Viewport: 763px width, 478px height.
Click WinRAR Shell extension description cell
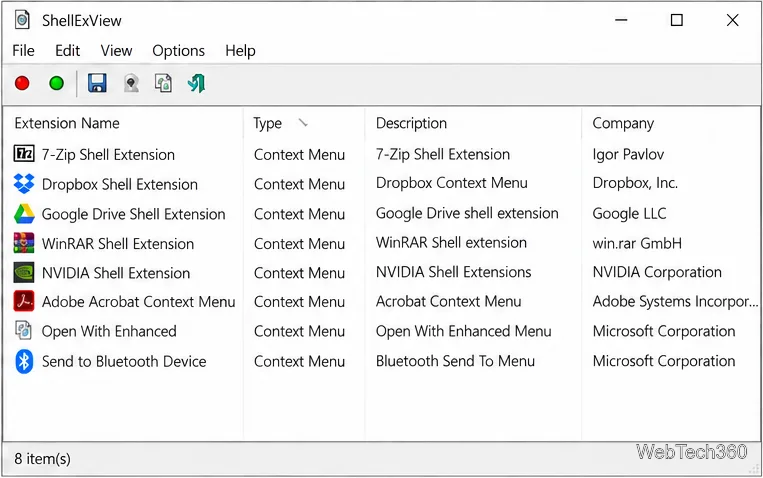(x=451, y=242)
